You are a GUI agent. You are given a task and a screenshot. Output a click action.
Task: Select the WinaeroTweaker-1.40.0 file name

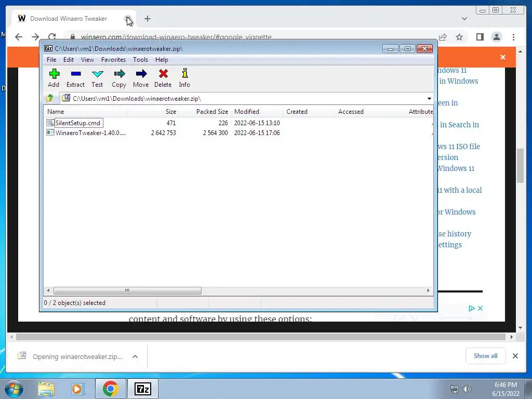pyautogui.click(x=90, y=132)
